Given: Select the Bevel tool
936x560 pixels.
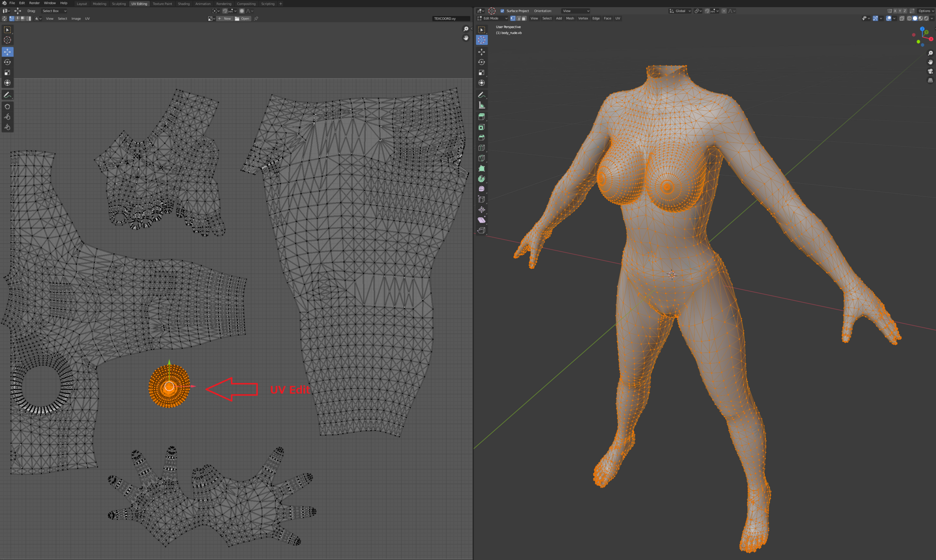Looking at the screenshot, I should [x=482, y=137].
